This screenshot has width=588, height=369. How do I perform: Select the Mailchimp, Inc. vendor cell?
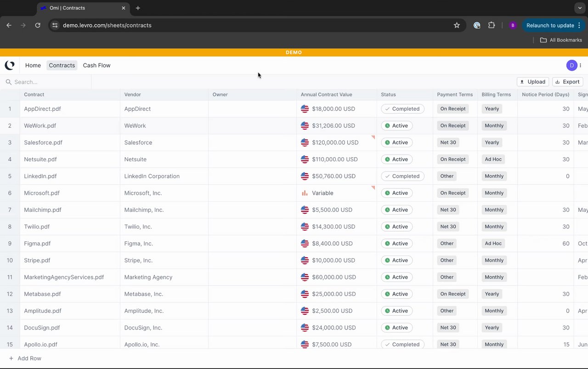click(x=164, y=210)
